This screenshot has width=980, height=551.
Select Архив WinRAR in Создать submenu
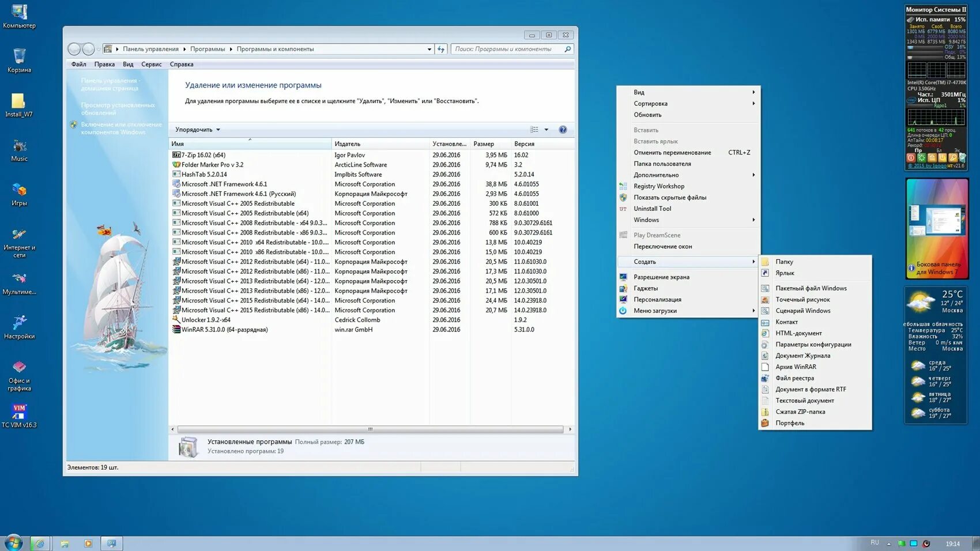point(815,367)
